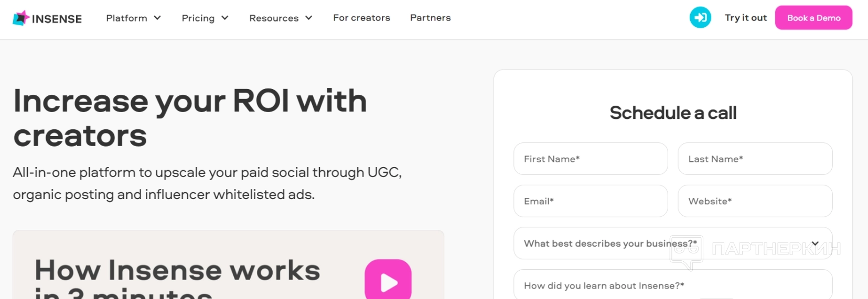Click the Insense star logo icon
The width and height of the screenshot is (868, 299).
click(21, 18)
